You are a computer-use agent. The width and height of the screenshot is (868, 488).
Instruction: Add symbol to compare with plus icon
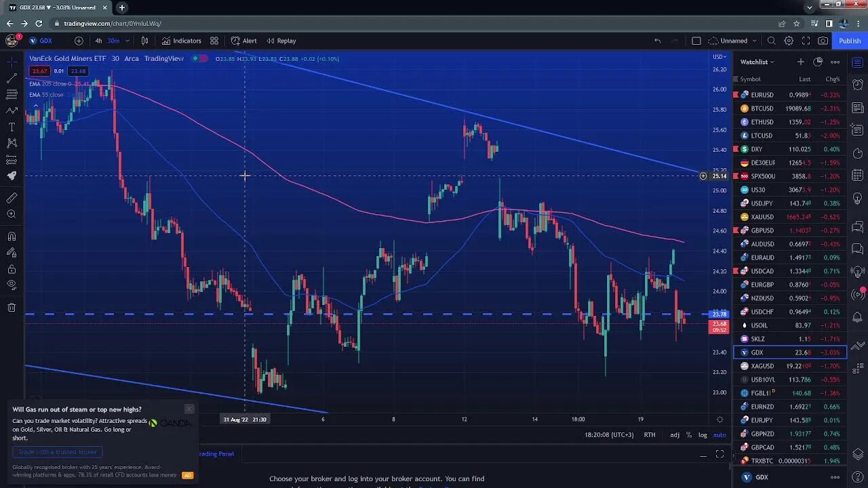point(79,41)
